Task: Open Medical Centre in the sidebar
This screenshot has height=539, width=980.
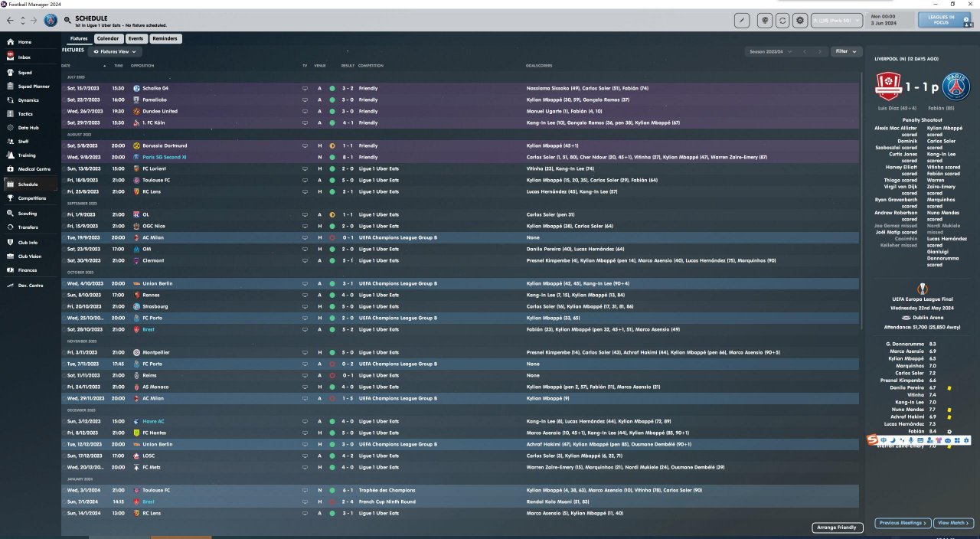Action: click(x=31, y=169)
